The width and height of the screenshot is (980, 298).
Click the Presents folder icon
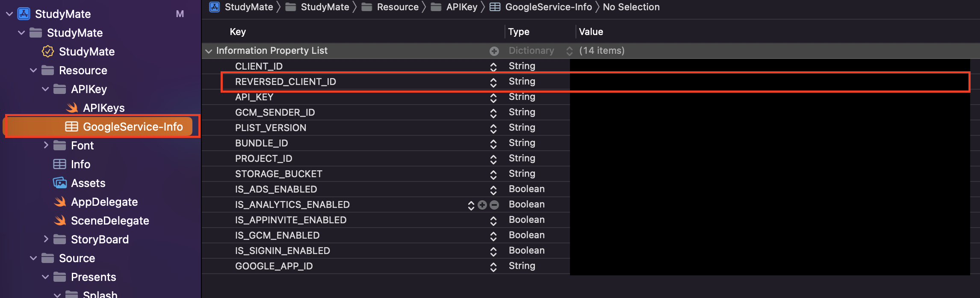point(59,277)
